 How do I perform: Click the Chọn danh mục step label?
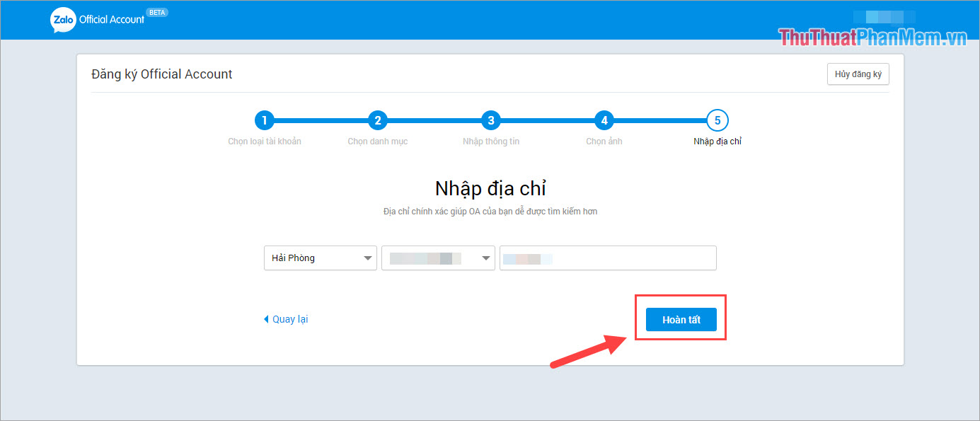[x=377, y=141]
